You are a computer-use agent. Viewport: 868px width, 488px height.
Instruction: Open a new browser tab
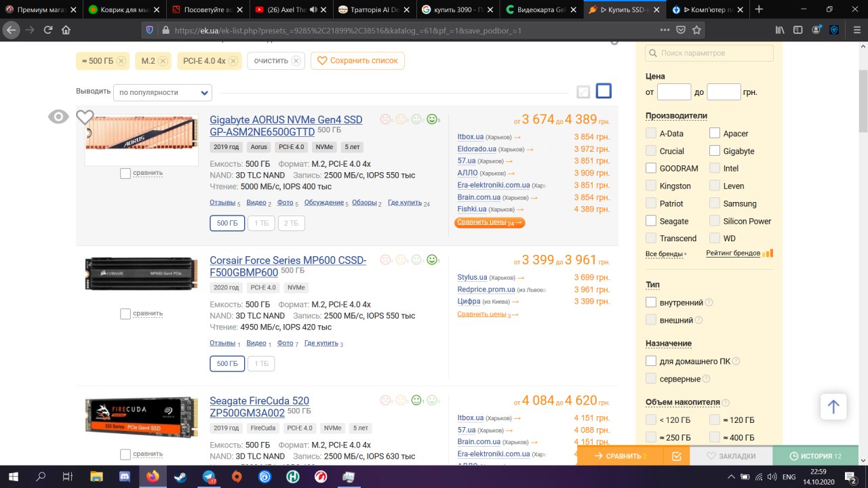759,9
